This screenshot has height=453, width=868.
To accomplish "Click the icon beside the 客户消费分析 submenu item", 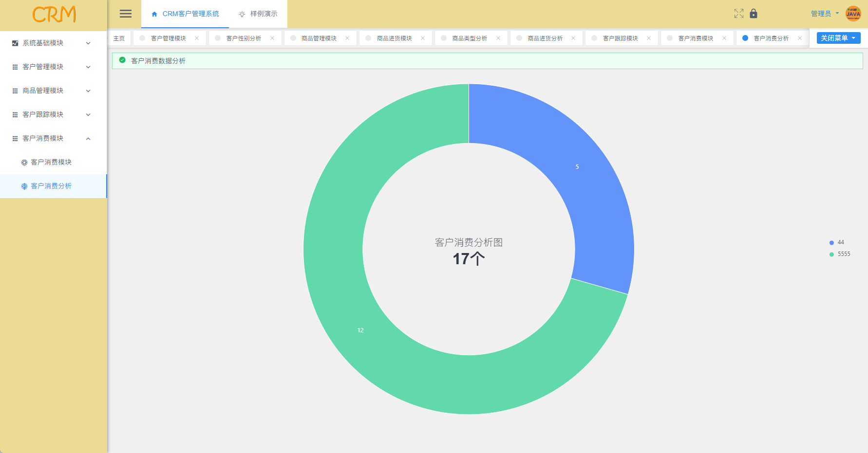I will pyautogui.click(x=24, y=186).
